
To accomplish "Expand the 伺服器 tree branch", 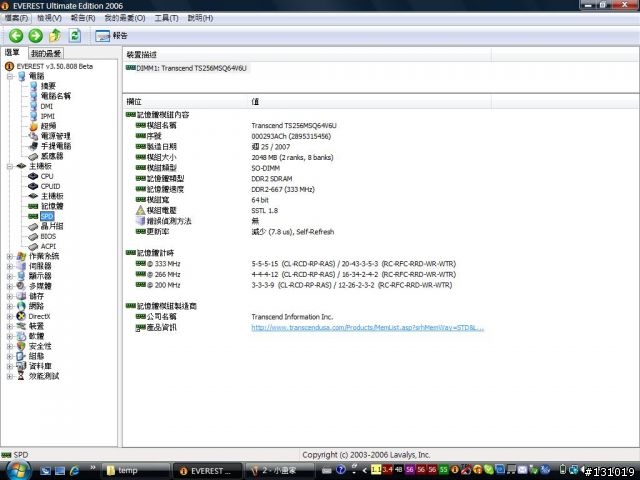I will coord(10,266).
